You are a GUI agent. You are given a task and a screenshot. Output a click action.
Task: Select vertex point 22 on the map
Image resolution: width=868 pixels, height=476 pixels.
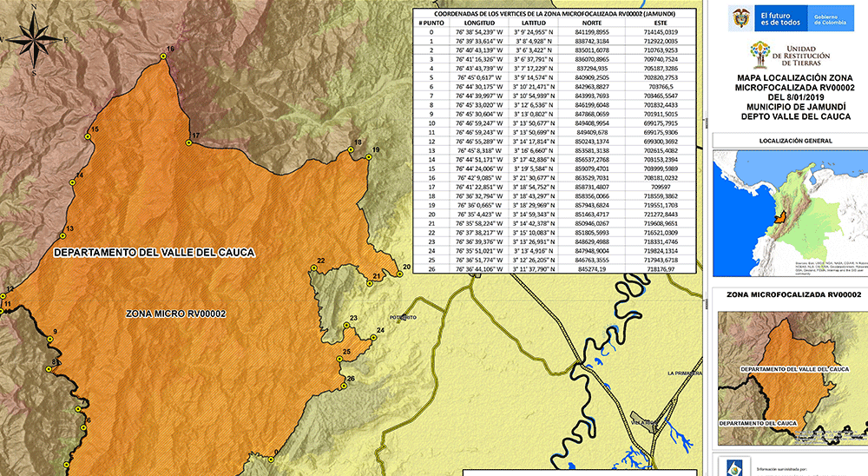(x=313, y=268)
